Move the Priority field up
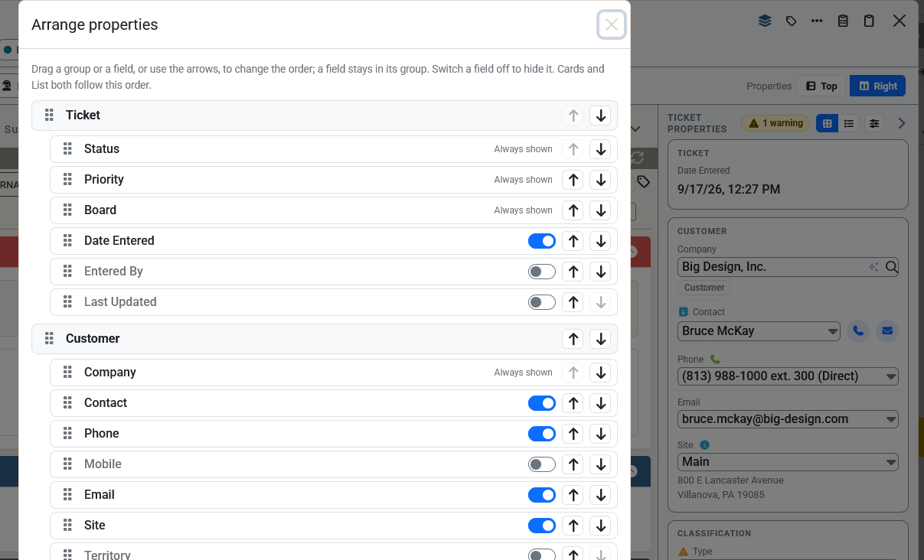Screen dimensions: 924x560 (573, 180)
